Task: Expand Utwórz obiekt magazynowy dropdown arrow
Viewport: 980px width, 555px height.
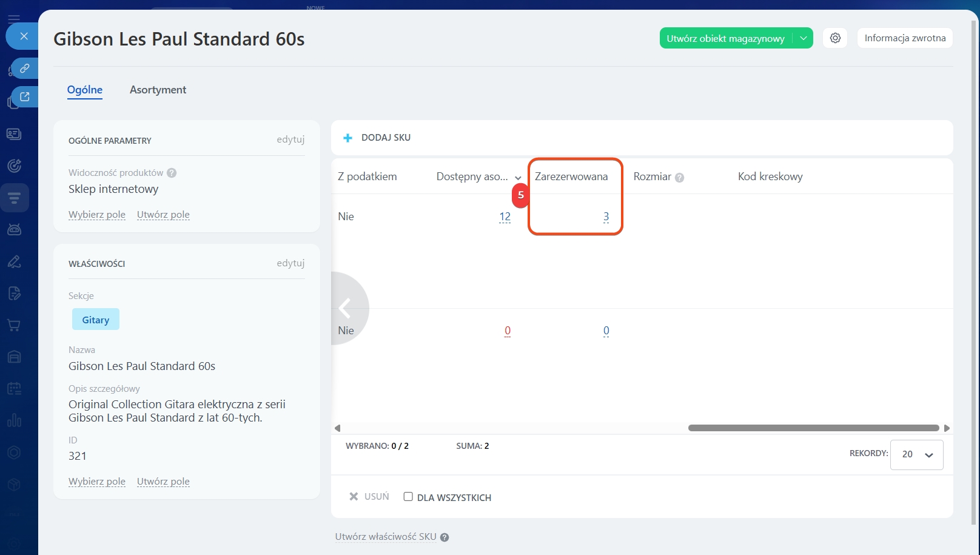Action: (803, 38)
